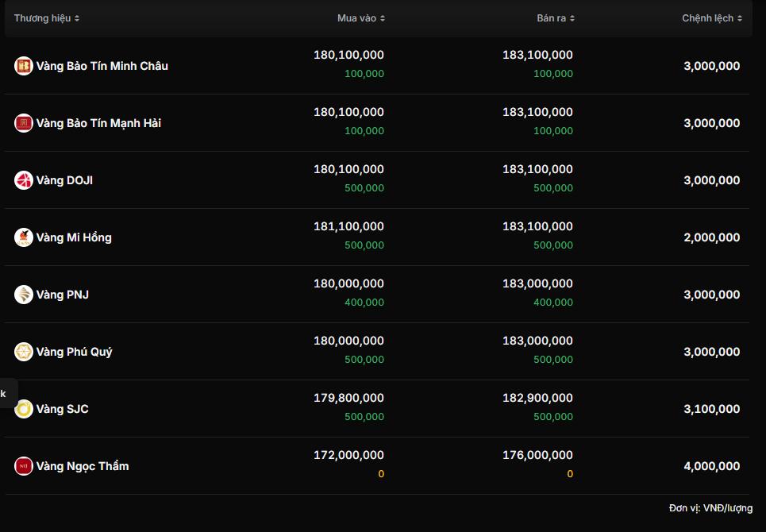The image size is (766, 532).
Task: Click the Phú Quý brand logo
Action: point(24,352)
